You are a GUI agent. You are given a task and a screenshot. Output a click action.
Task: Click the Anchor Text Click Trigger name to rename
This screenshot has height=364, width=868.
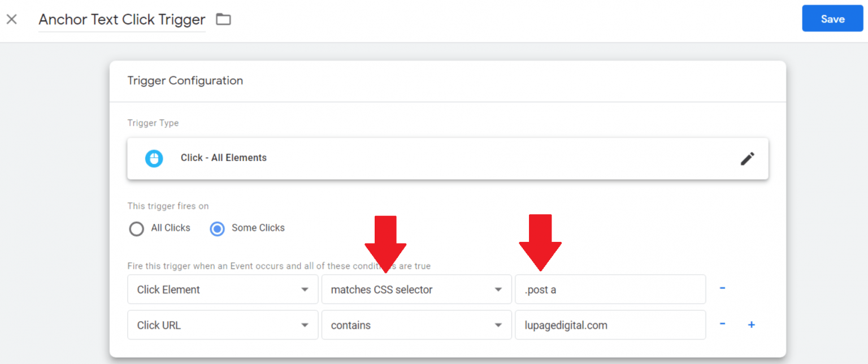(121, 20)
